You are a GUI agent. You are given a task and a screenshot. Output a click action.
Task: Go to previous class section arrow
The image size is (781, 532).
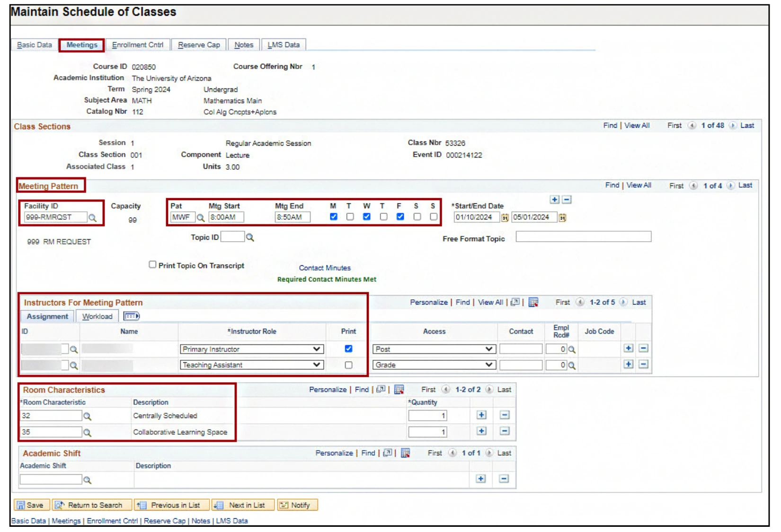[692, 125]
